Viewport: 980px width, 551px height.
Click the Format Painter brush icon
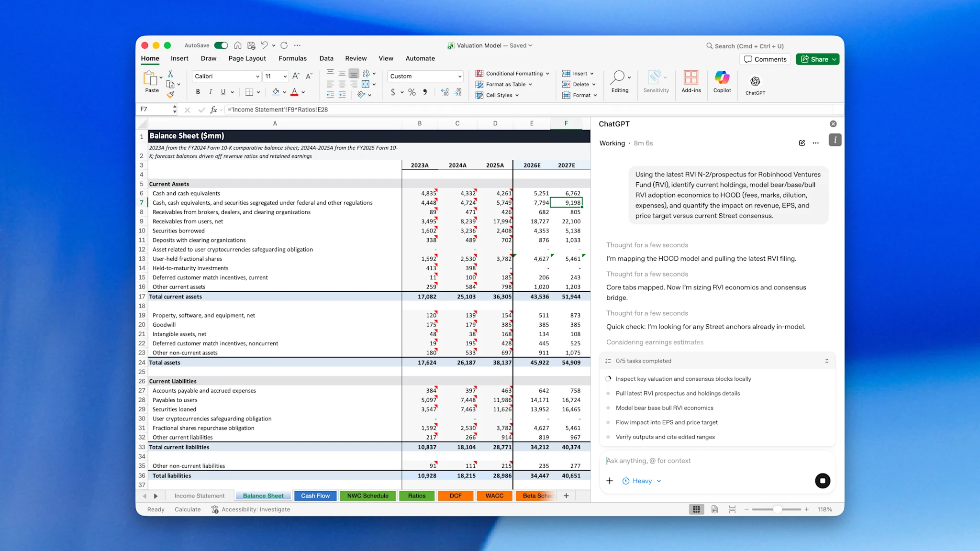tap(170, 95)
